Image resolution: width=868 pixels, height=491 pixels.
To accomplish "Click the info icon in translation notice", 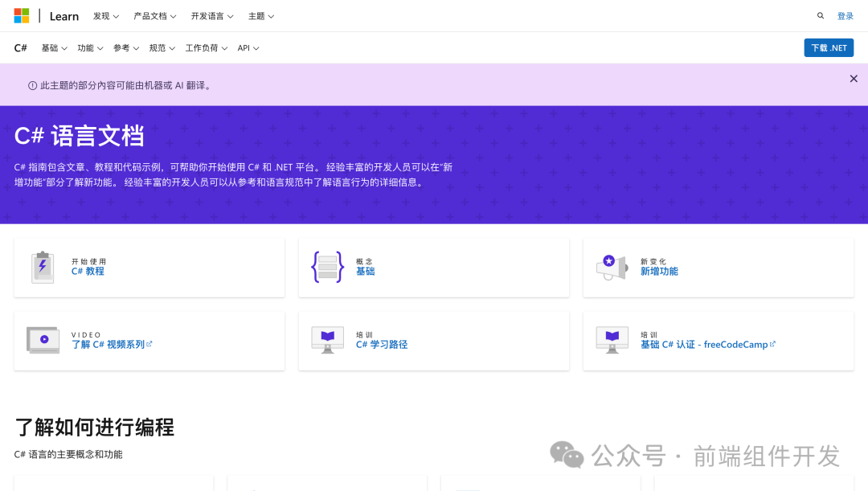I will (33, 86).
